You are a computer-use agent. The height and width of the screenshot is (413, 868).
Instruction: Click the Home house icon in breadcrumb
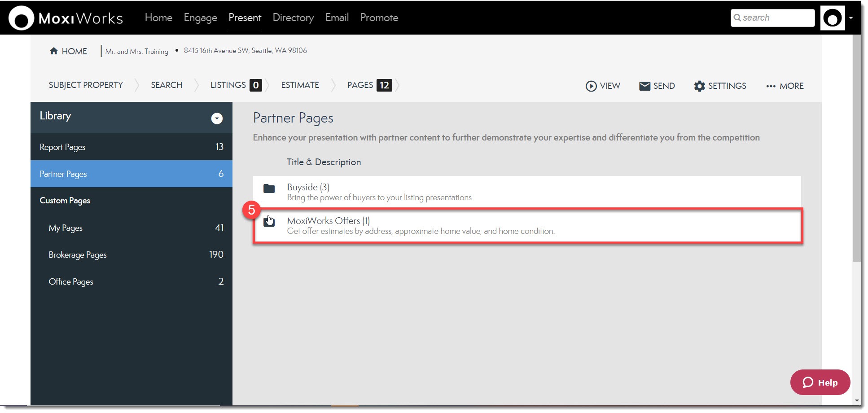click(54, 51)
